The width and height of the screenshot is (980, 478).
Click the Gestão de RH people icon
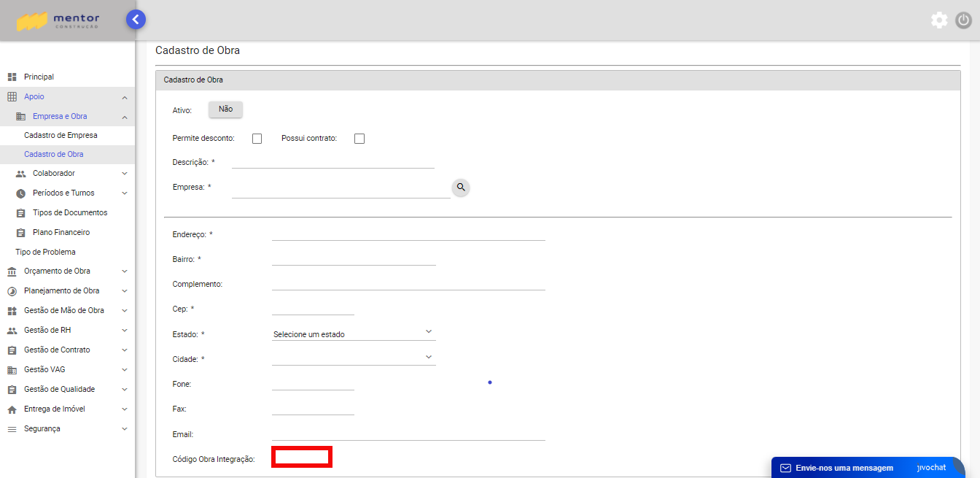tap(12, 331)
